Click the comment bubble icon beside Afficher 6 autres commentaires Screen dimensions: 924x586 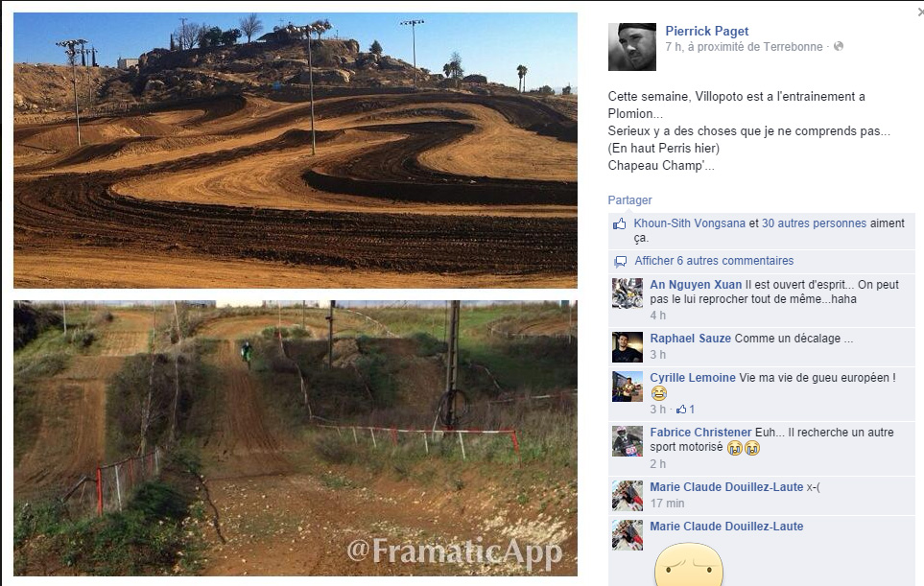(621, 261)
